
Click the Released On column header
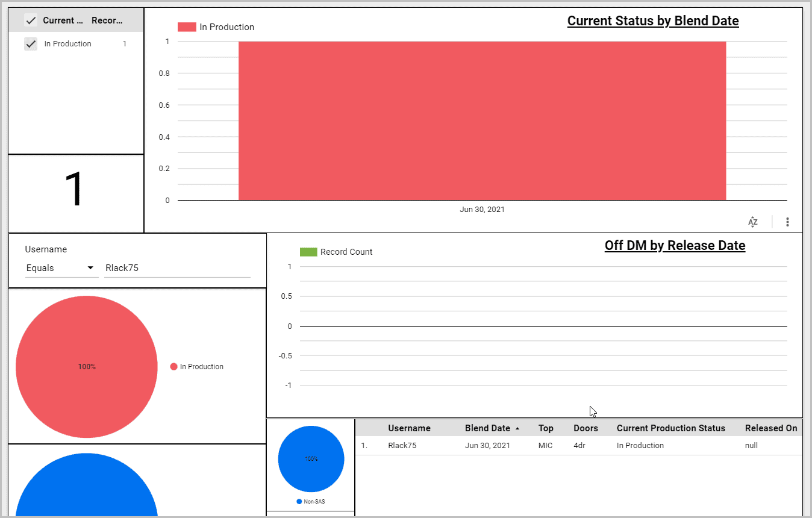771,428
